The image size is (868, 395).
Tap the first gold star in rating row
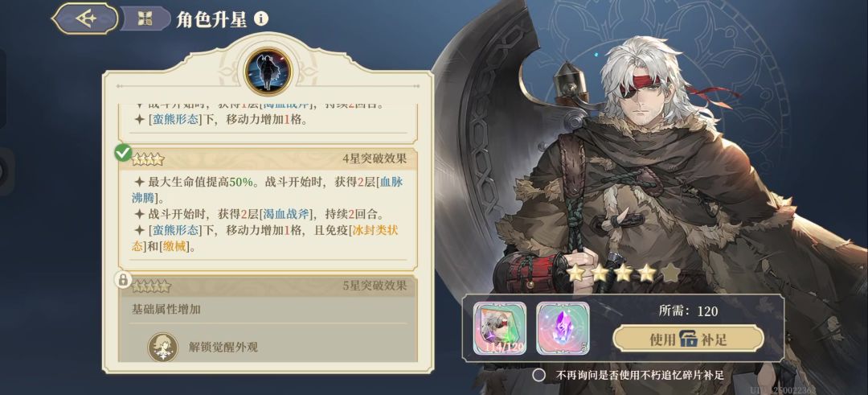click(x=576, y=273)
